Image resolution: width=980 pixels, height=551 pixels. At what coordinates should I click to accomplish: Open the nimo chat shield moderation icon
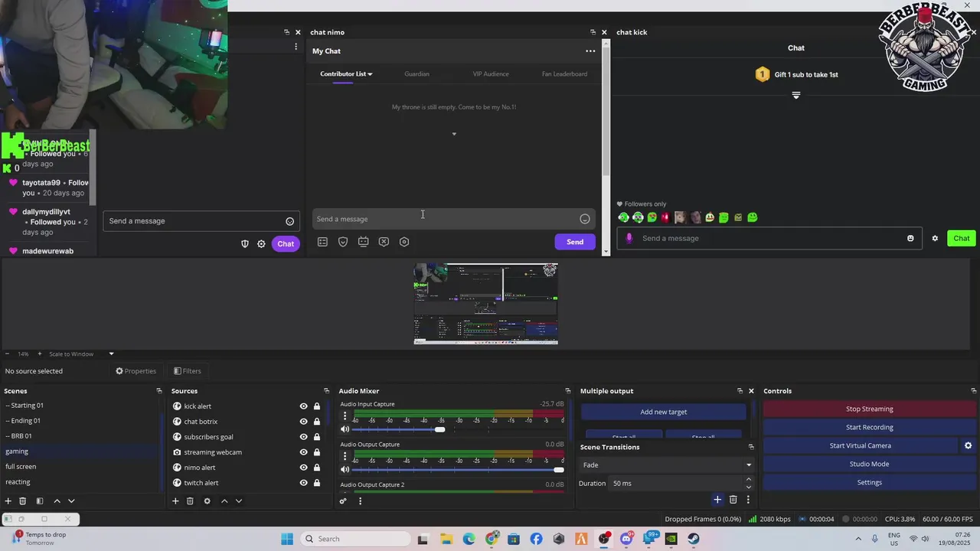[x=343, y=242]
